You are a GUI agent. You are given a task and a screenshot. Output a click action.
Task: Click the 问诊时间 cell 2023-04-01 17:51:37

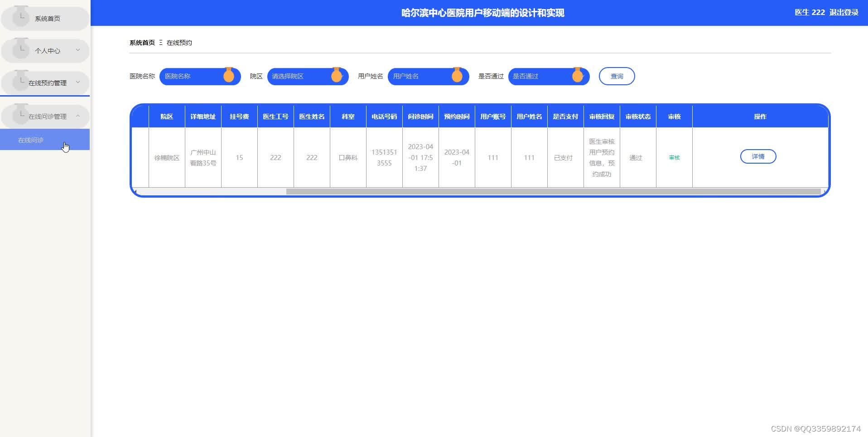click(x=420, y=158)
